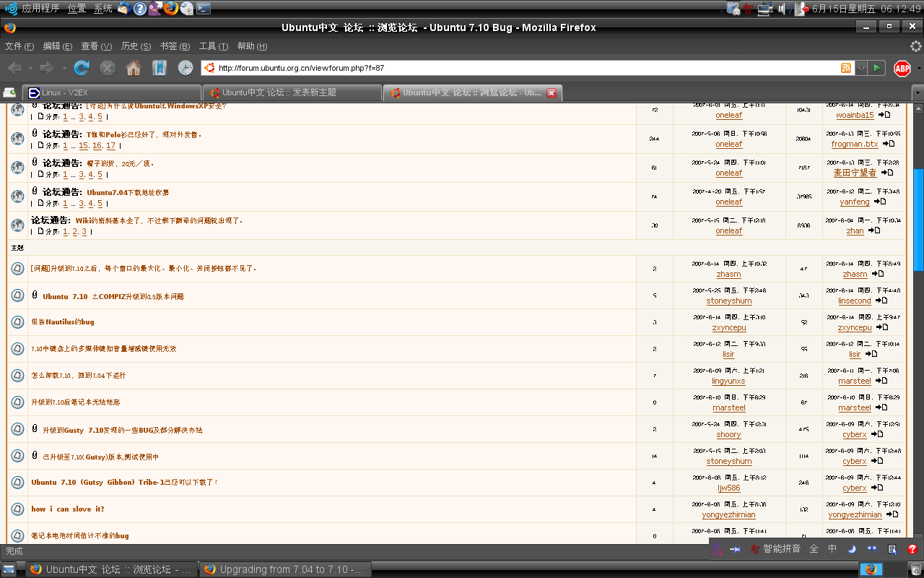Subscribe via the RSS feed icon
924x578 pixels.
click(x=846, y=68)
